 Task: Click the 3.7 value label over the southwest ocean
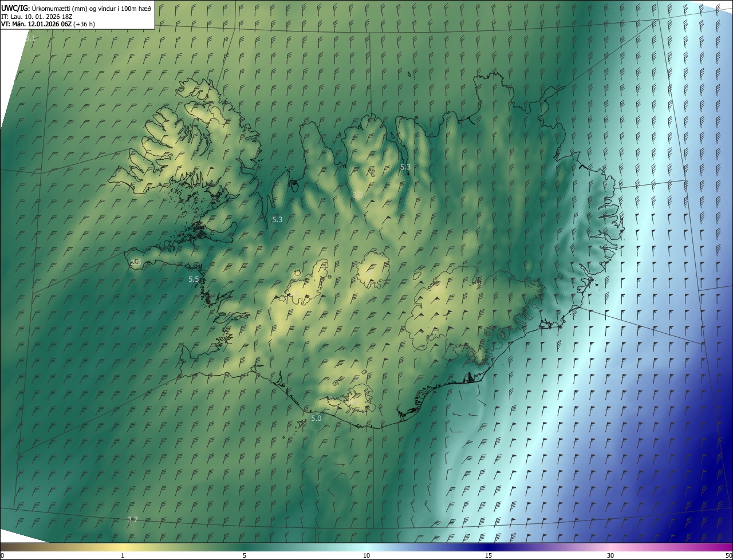[133, 519]
